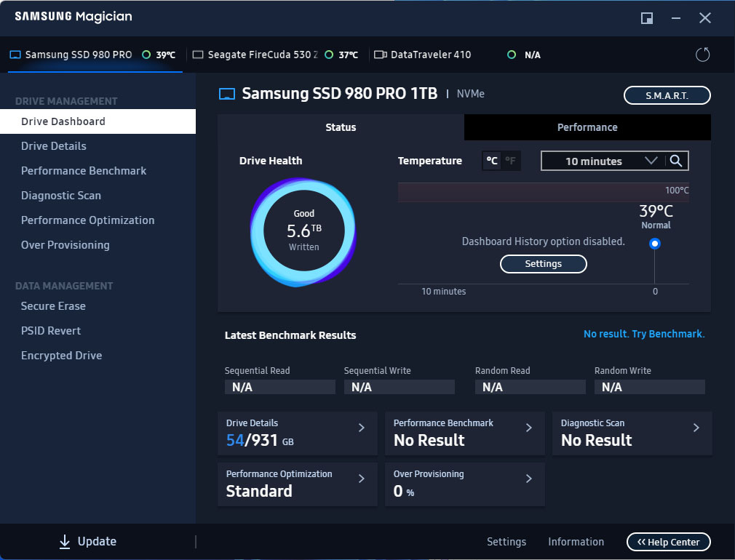The image size is (735, 560).
Task: Open Performance Benchmark card arrow
Action: pos(529,428)
